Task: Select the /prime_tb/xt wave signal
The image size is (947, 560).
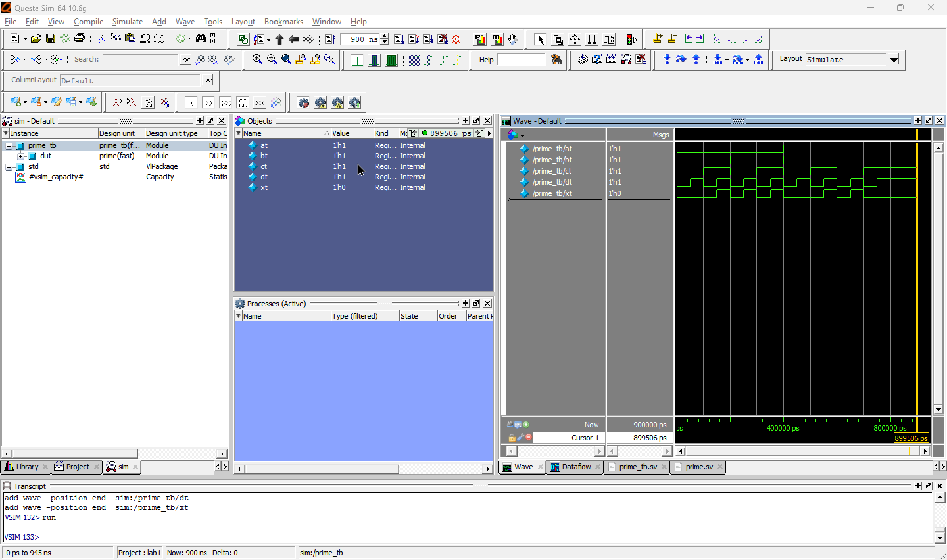Action: [552, 193]
